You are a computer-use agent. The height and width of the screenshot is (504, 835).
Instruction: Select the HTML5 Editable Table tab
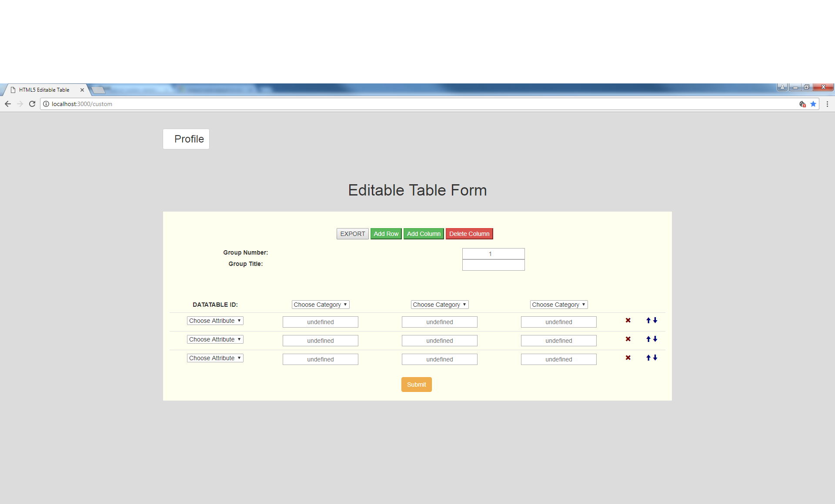click(44, 90)
